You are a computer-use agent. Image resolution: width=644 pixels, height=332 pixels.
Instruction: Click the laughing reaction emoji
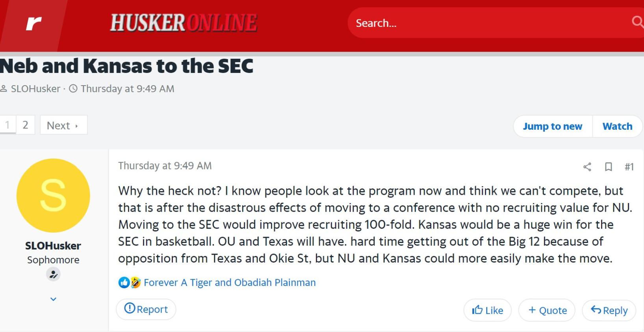coord(135,282)
